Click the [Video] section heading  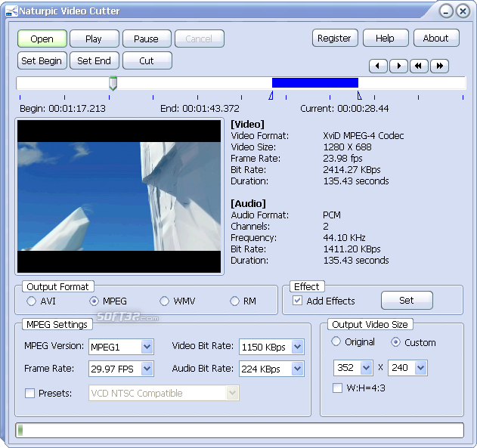(x=247, y=124)
